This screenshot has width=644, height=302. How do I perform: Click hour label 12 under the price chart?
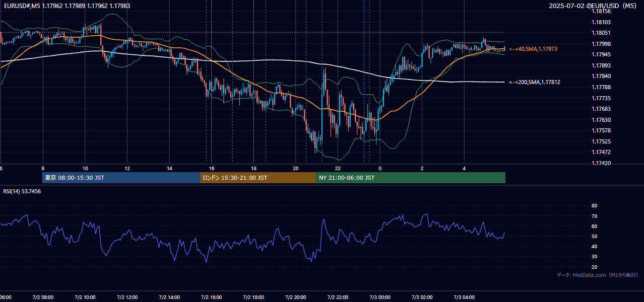pos(127,169)
